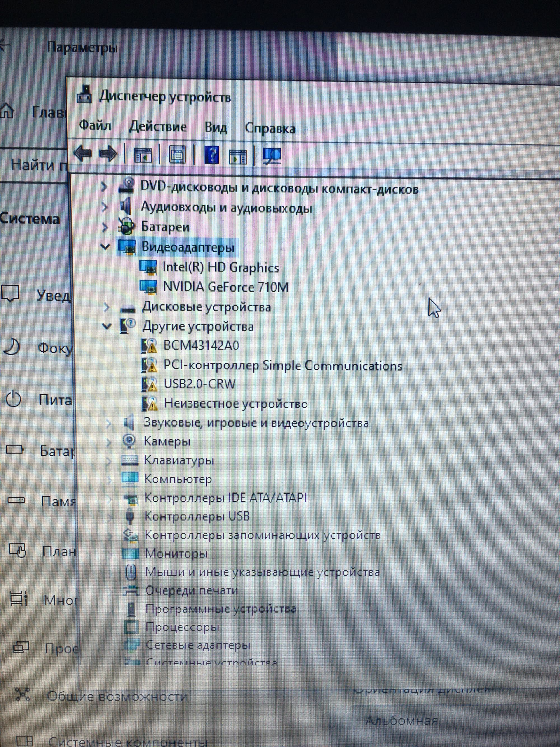
Task: Collapse the Другие устройства node
Action: pyautogui.click(x=107, y=326)
